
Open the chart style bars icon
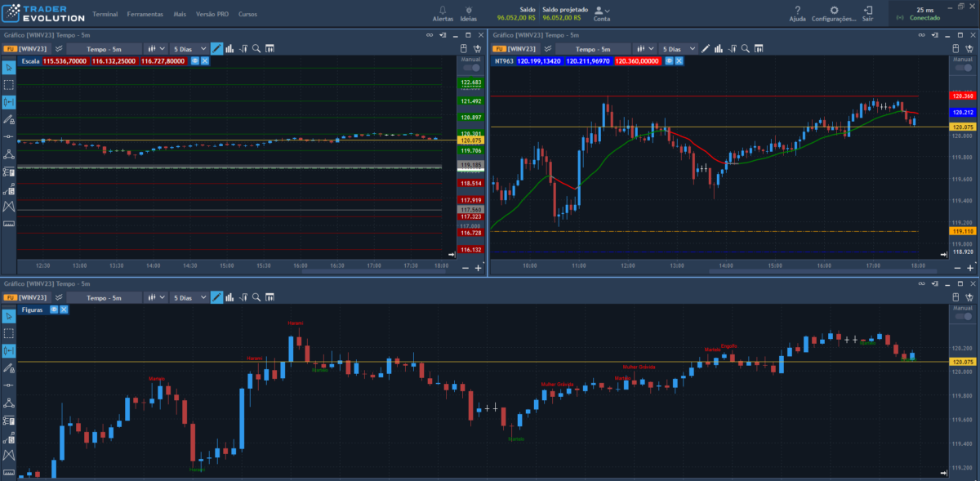228,47
